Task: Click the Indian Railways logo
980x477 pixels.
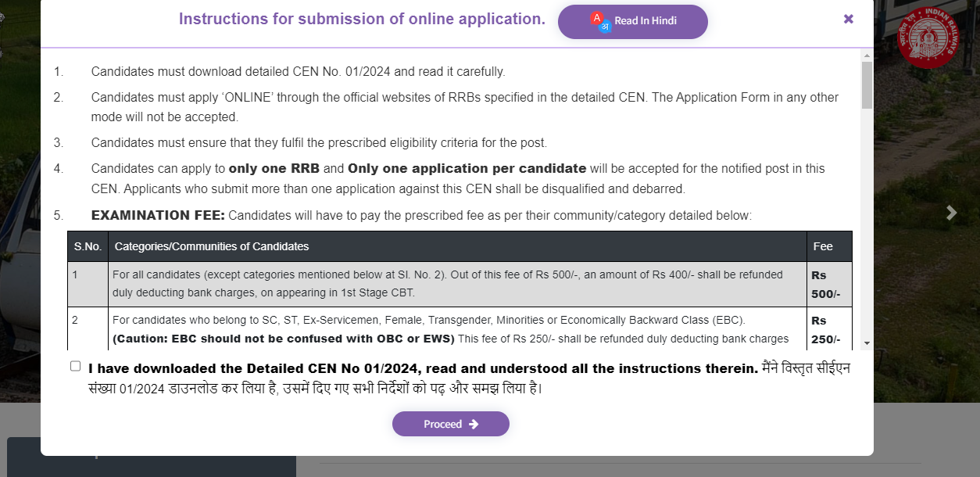Action: coord(929,38)
